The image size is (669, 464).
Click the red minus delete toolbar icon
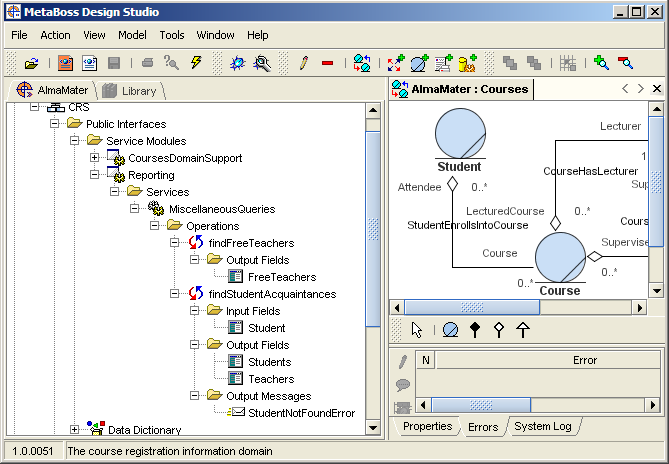tap(328, 63)
